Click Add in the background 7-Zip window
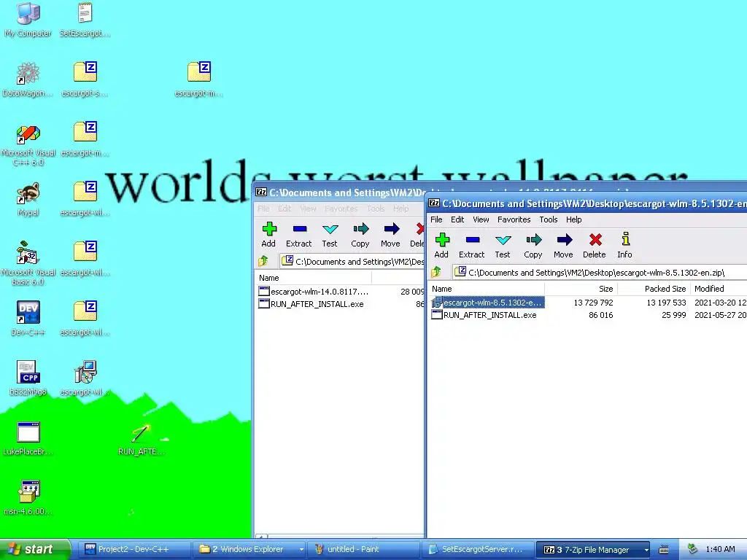The image size is (747, 560). 268,235
